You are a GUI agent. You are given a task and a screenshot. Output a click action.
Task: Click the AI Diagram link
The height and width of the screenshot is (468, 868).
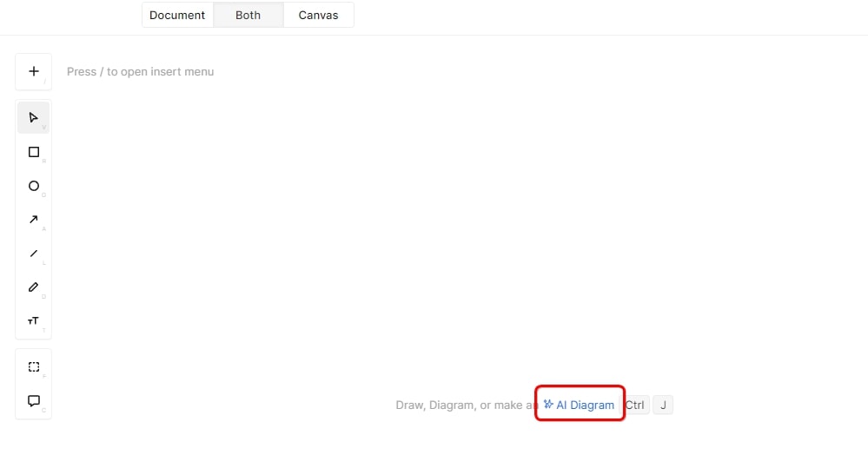585,405
